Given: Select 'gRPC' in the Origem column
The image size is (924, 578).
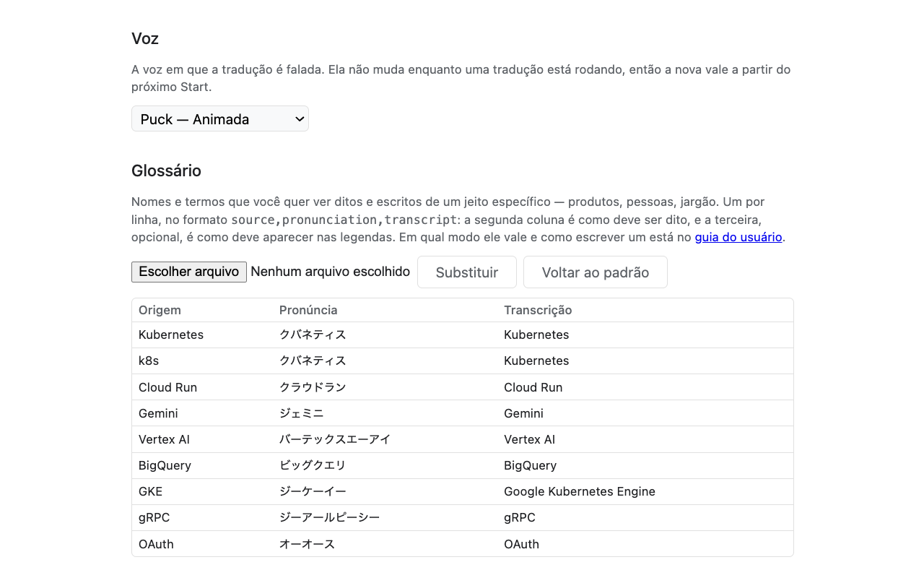Looking at the screenshot, I should click(154, 517).
